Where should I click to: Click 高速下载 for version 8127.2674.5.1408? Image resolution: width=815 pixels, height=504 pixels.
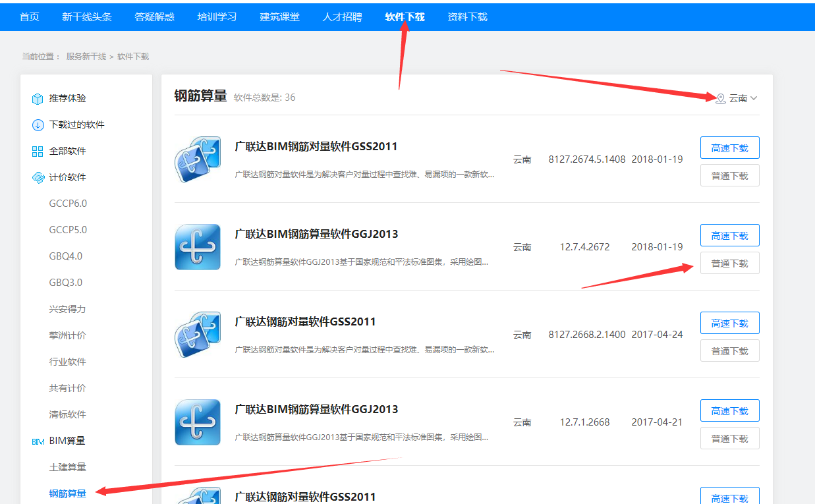(730, 148)
